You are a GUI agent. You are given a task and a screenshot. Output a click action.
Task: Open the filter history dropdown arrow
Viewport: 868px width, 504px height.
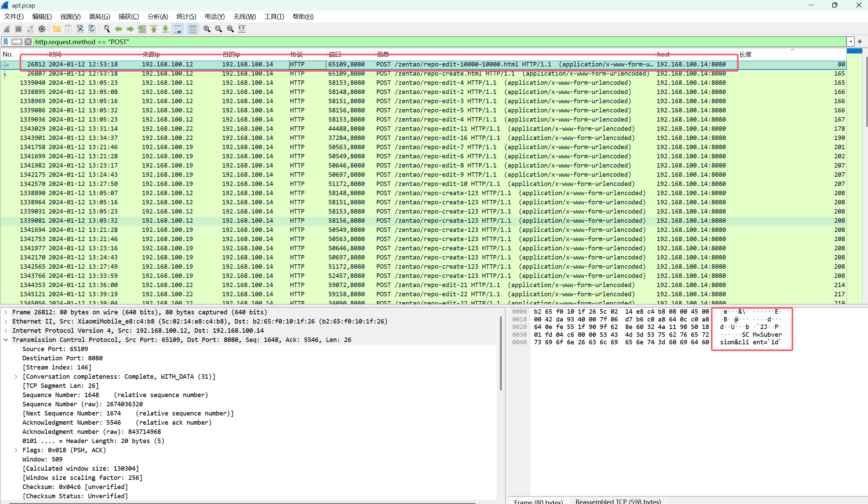click(850, 42)
